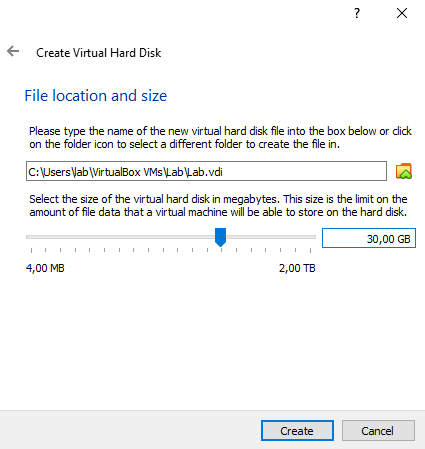Click the 2,00 TB maximum size label
The image size is (425, 449).
297,268
